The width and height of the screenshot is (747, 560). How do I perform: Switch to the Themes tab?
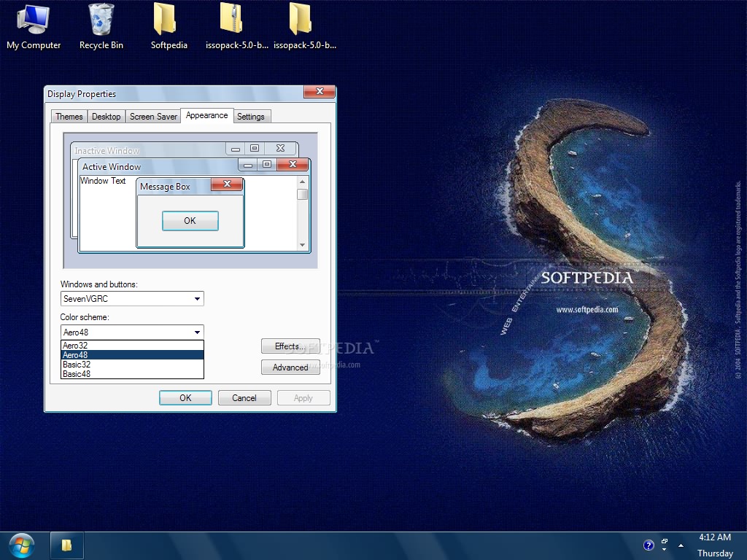69,117
